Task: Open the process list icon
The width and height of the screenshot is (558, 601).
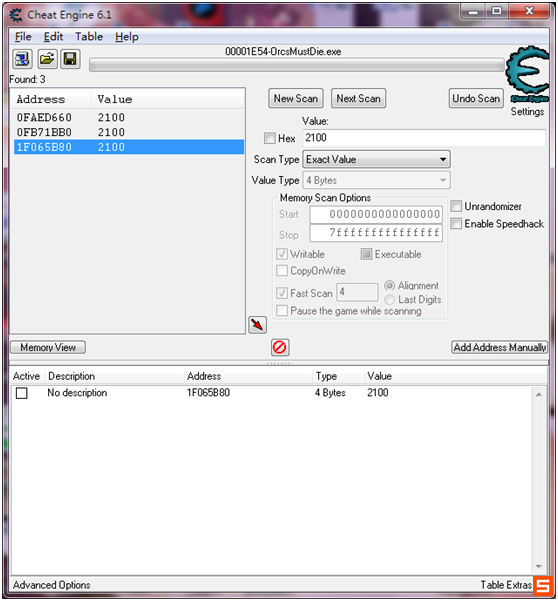Action: (22, 59)
